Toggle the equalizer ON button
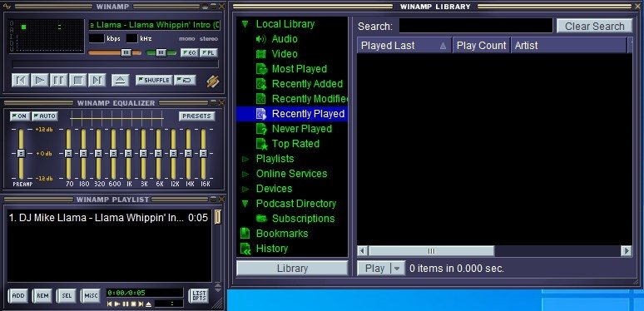This screenshot has height=311, width=644. pyautogui.click(x=20, y=116)
